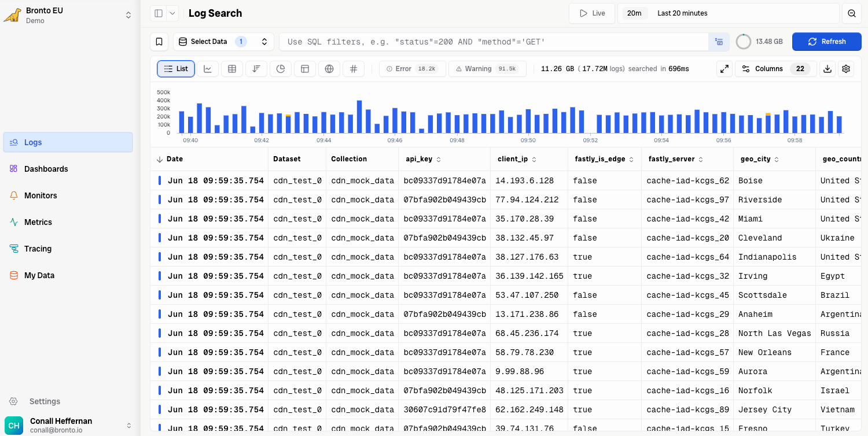This screenshot has height=436, width=868.
Task: Open table settings gear icon
Action: (x=846, y=69)
